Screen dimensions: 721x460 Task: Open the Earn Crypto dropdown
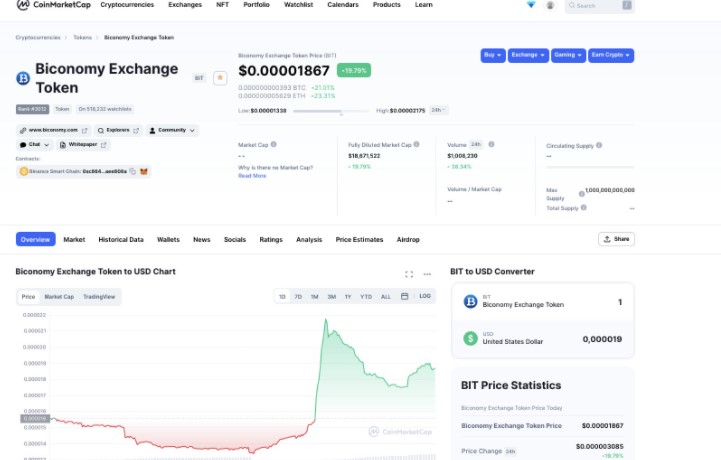(x=611, y=55)
